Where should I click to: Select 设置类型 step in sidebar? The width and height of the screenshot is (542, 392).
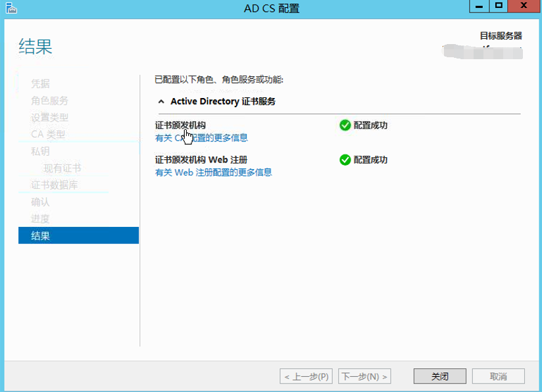coord(50,117)
